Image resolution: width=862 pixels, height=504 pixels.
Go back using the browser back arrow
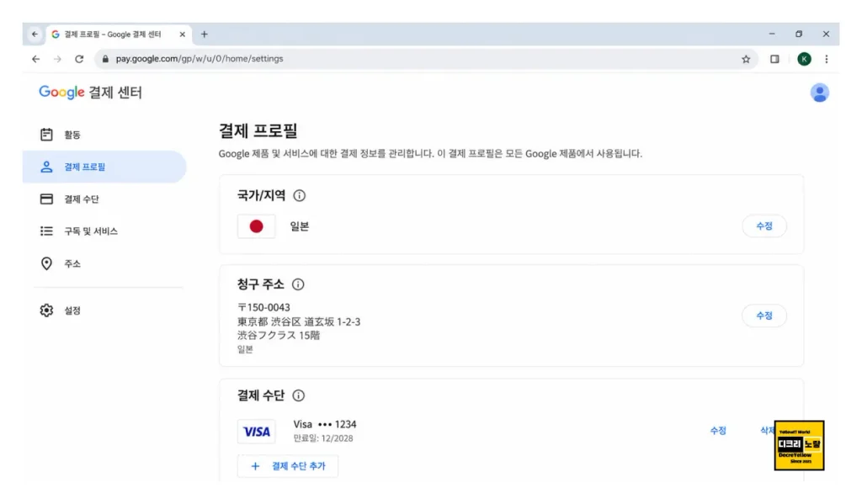click(x=35, y=59)
